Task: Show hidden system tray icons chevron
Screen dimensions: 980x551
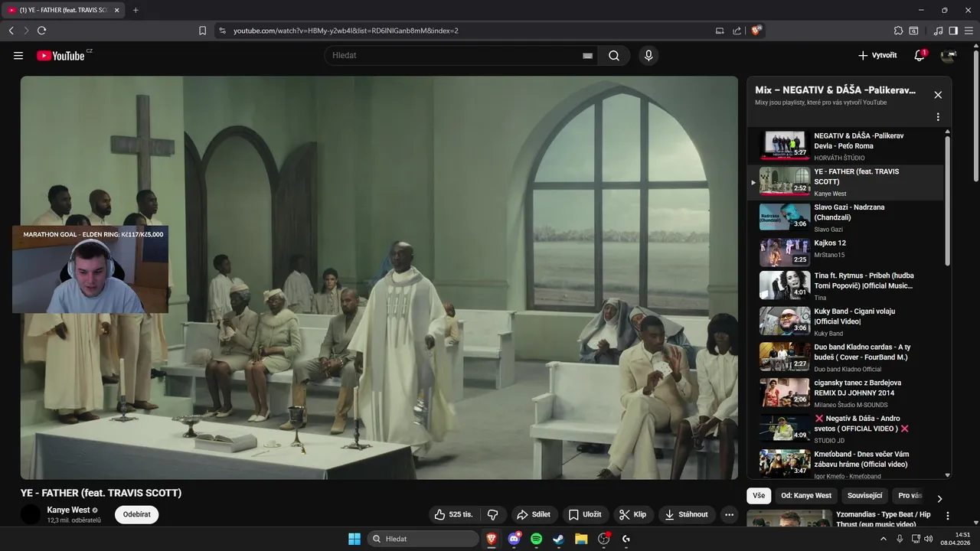Action: (884, 539)
